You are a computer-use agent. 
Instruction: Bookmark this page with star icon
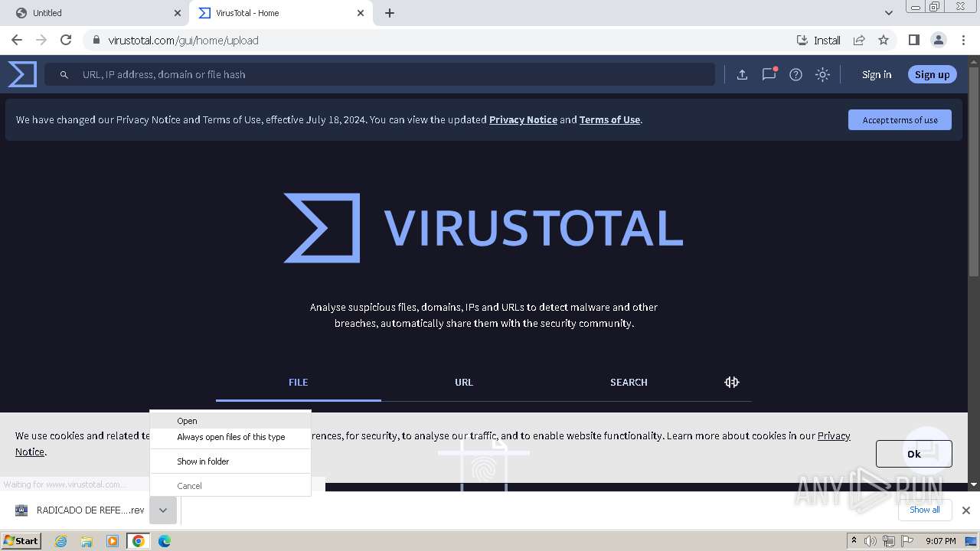[884, 40]
